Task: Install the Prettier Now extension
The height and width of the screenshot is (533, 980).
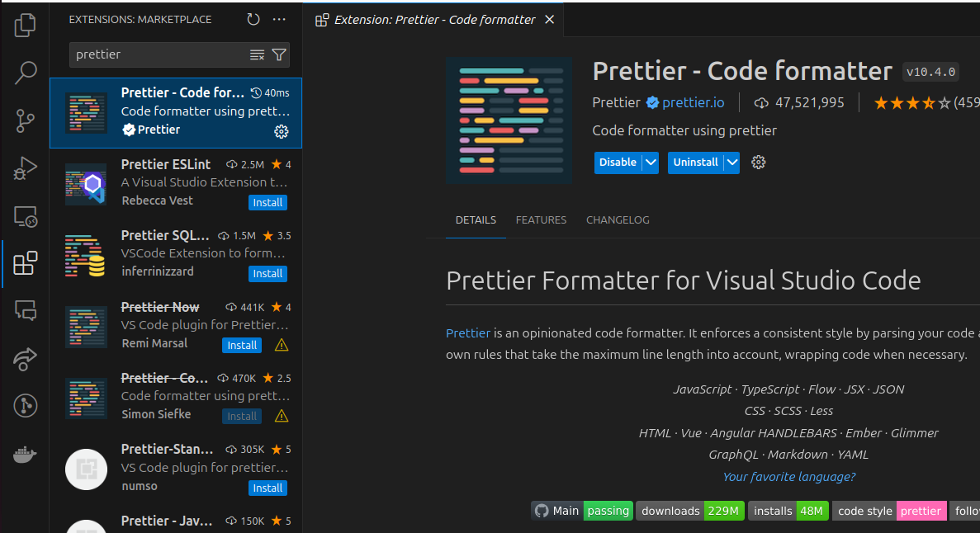Action: [242, 345]
